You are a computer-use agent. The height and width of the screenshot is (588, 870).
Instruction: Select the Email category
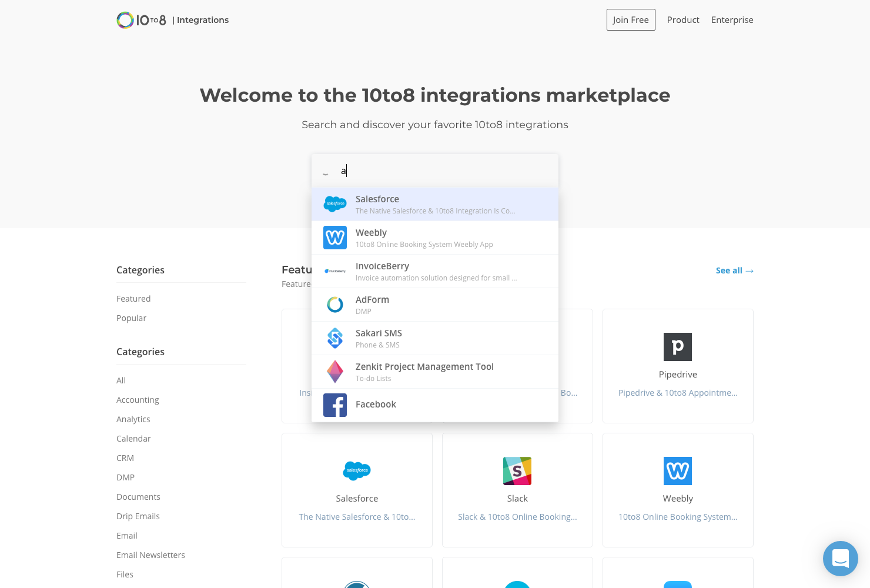coord(127,536)
